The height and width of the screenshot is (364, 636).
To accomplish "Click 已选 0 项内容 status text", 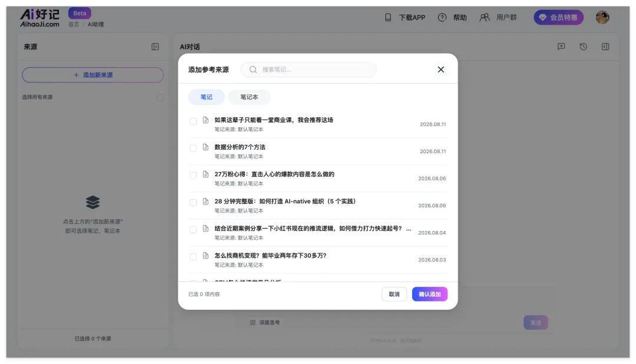I will [204, 294].
